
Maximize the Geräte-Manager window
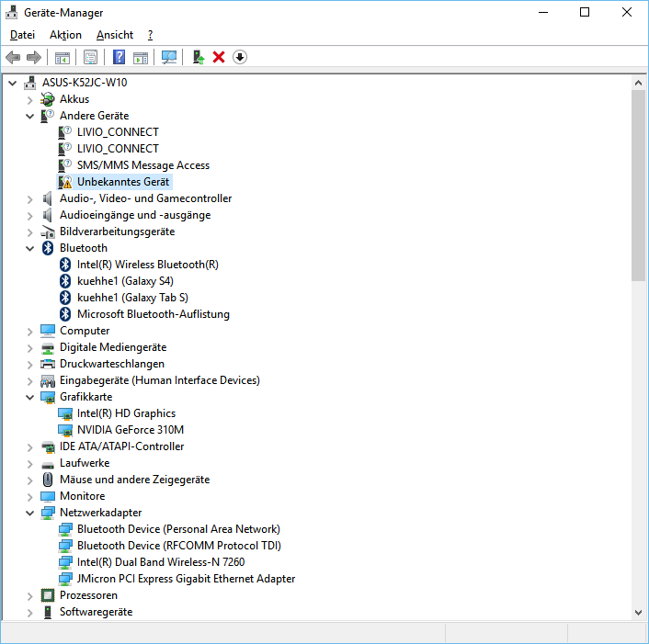[x=585, y=13]
